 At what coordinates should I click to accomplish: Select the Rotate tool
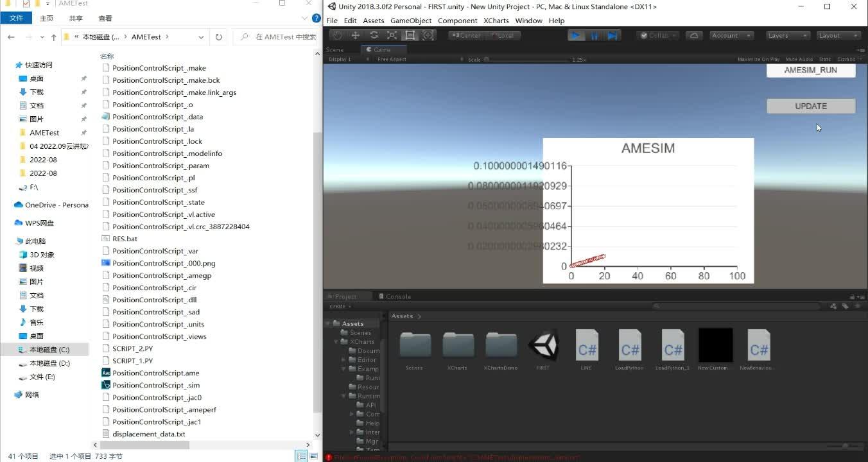374,35
